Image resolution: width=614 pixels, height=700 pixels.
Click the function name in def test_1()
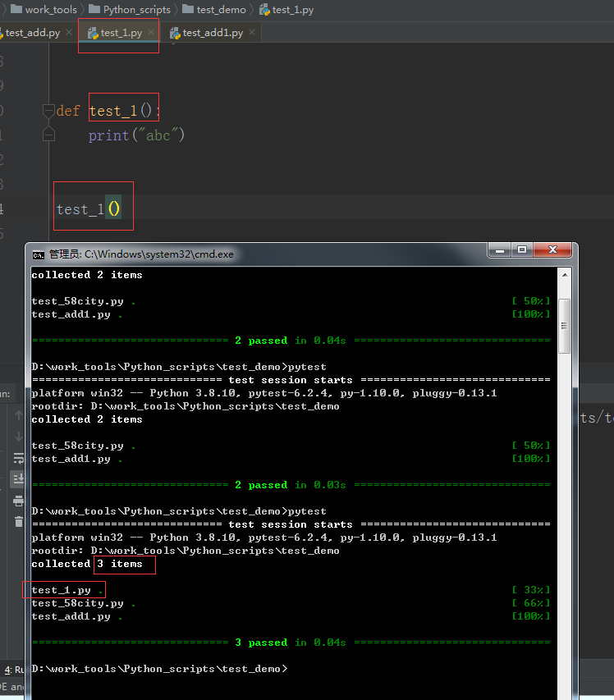tap(112, 110)
